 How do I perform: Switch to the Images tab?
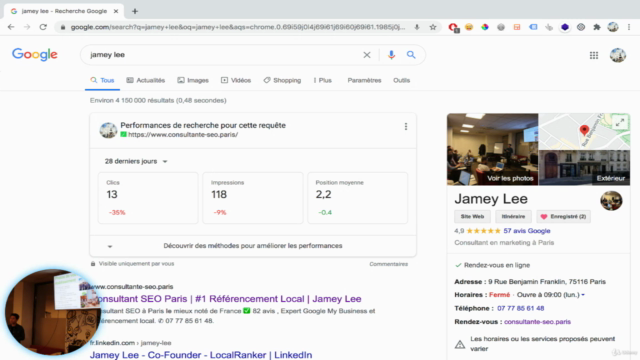tap(193, 80)
